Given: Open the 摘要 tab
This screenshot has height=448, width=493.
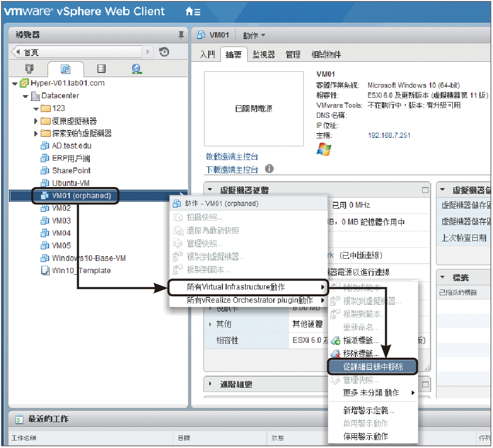Looking at the screenshot, I should 234,54.
